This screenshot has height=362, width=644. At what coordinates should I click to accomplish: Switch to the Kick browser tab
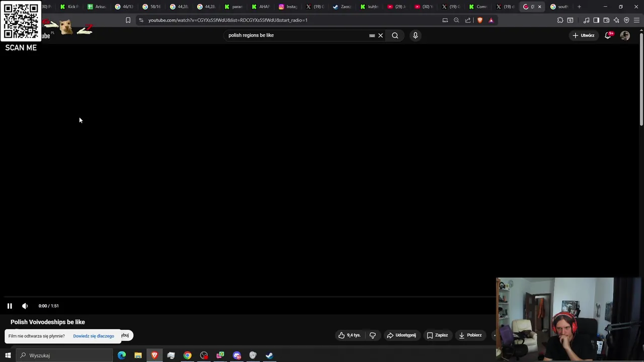69,7
